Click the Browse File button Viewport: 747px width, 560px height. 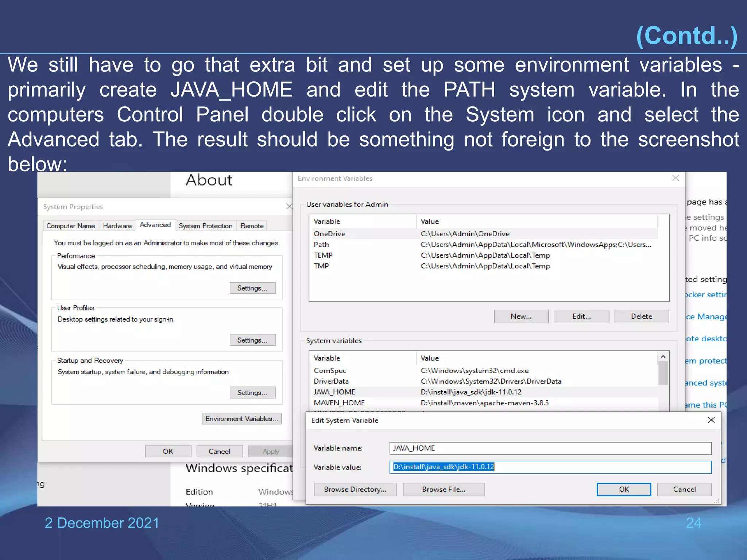pos(444,489)
